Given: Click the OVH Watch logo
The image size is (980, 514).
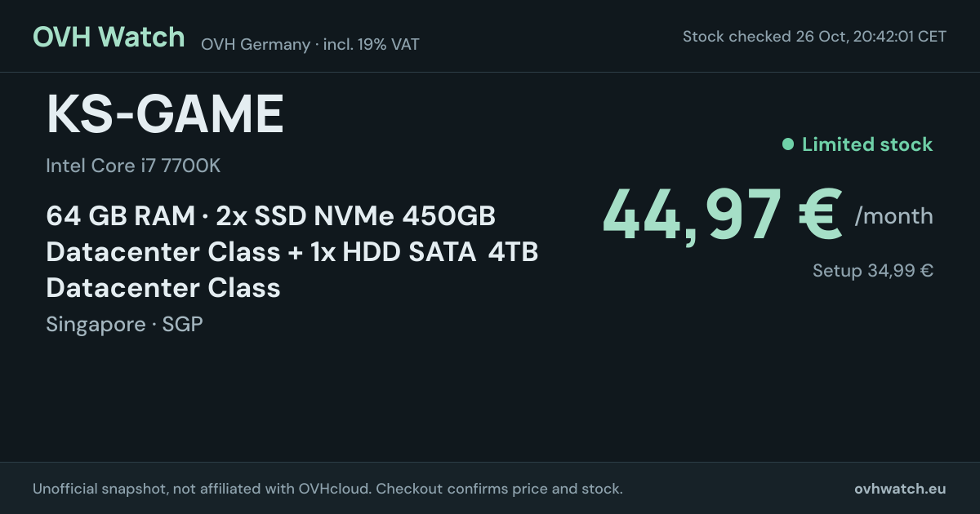Looking at the screenshot, I should (109, 37).
